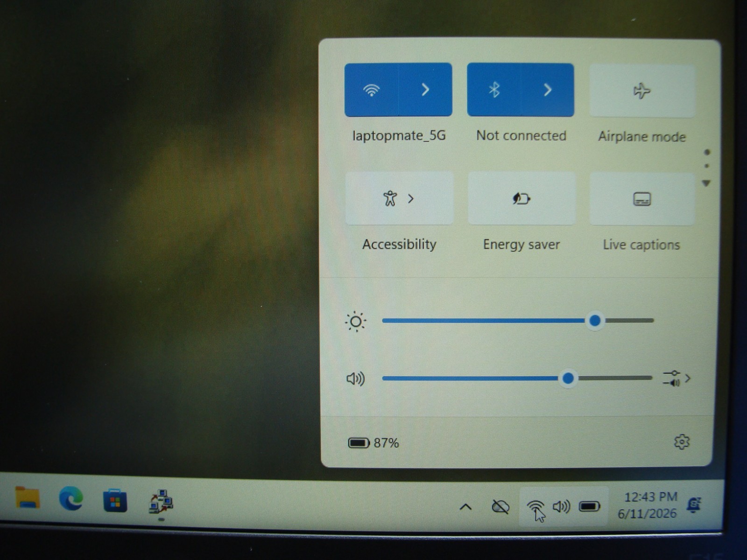The height and width of the screenshot is (560, 747).
Task: Open Wi-Fi network list chevron
Action: 425,90
